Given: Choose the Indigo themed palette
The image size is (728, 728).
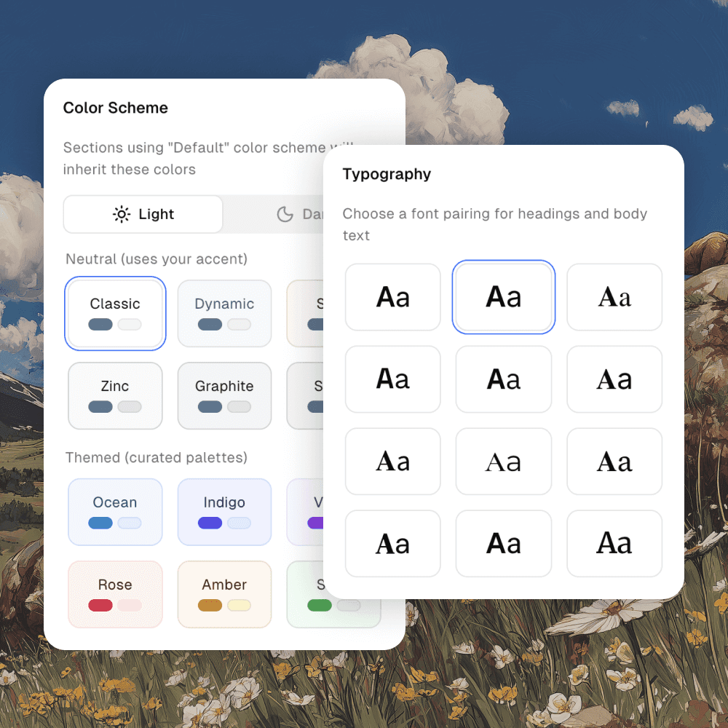Looking at the screenshot, I should coord(224,511).
